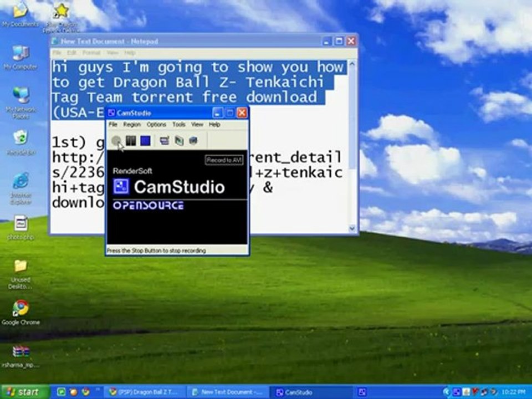Click the CamStudio logo banner text
The image size is (532, 399).
coord(179,187)
